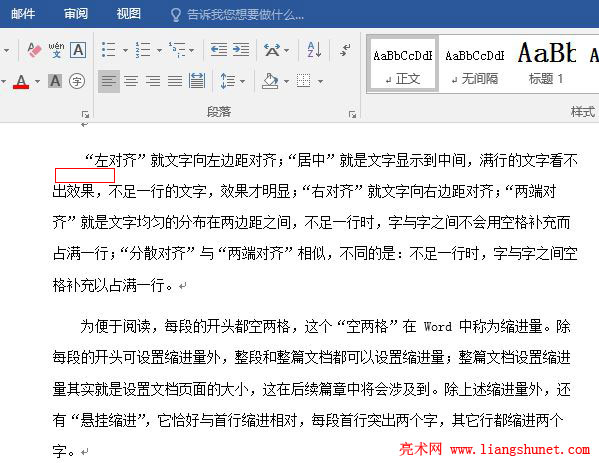Toggle show/hide paragraph marks
The width and height of the screenshot is (599, 463).
[x=345, y=50]
